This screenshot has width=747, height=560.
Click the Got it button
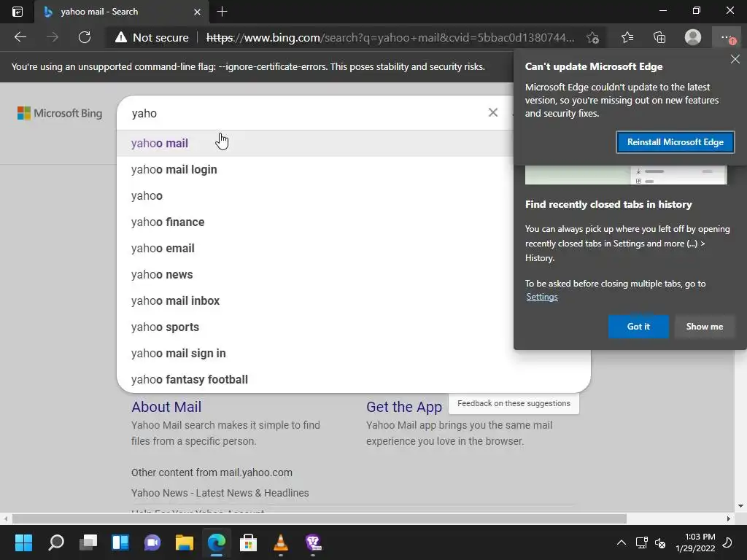(x=638, y=326)
